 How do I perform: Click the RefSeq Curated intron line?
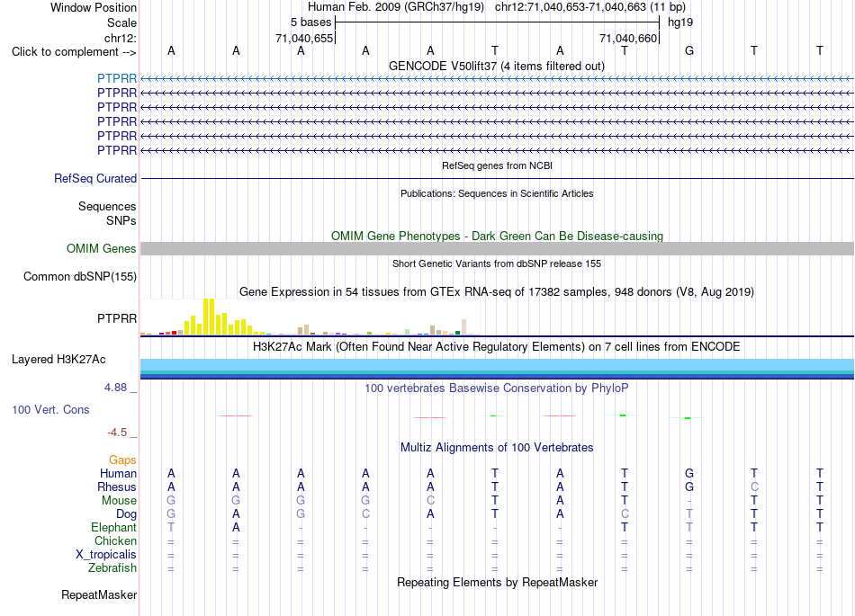point(497,178)
